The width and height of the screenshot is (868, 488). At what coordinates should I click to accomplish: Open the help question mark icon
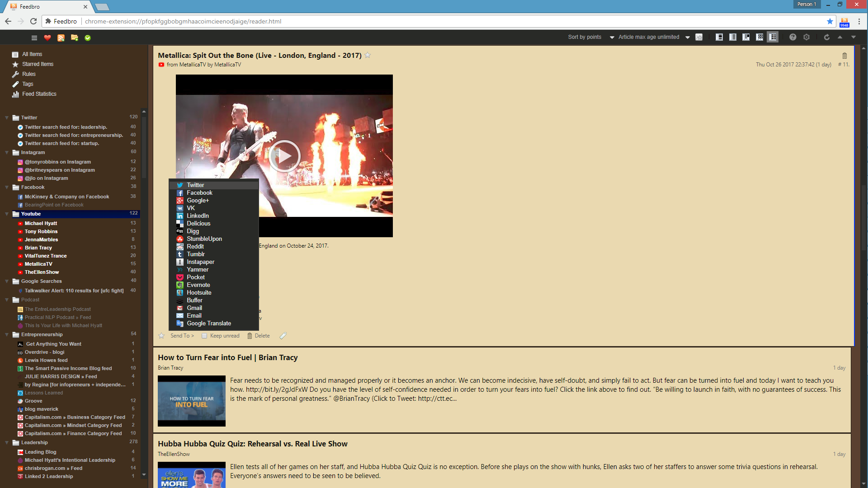[x=793, y=38]
